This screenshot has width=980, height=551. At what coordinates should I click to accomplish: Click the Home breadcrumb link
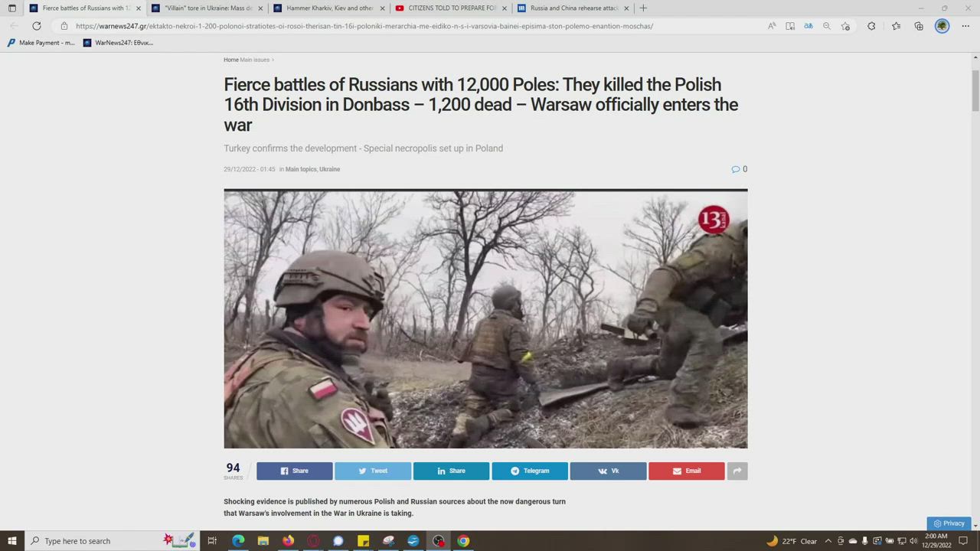click(230, 60)
